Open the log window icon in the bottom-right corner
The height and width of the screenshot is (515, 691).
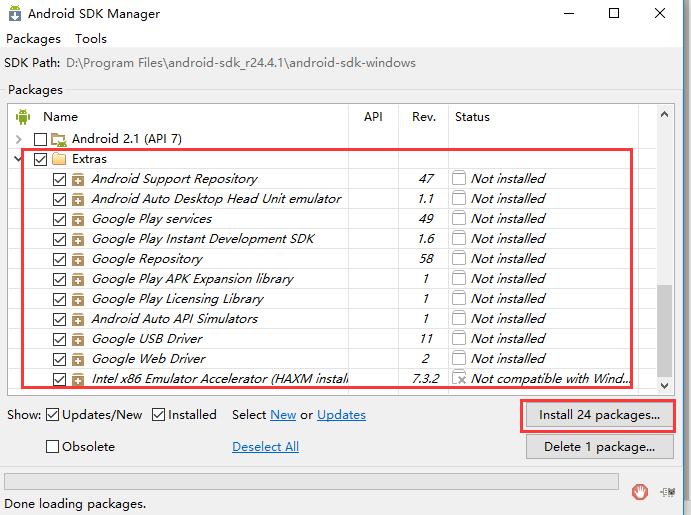[x=668, y=492]
